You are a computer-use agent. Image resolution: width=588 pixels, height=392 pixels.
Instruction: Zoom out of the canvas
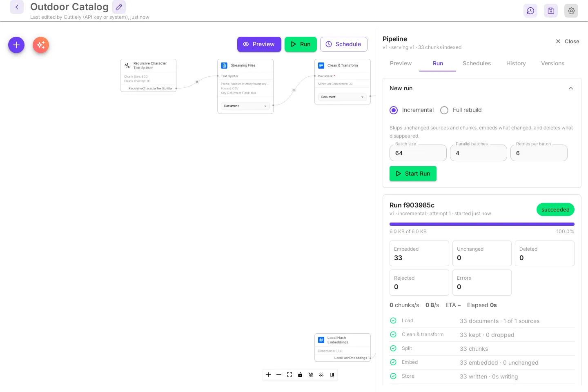click(x=279, y=374)
